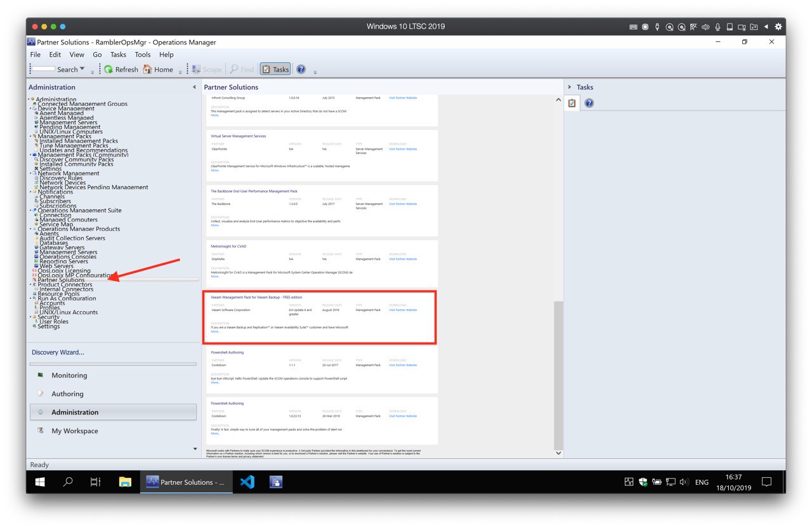Click the speaker volume tray icon
Viewport: 812px width, 528px height.
coord(684,482)
